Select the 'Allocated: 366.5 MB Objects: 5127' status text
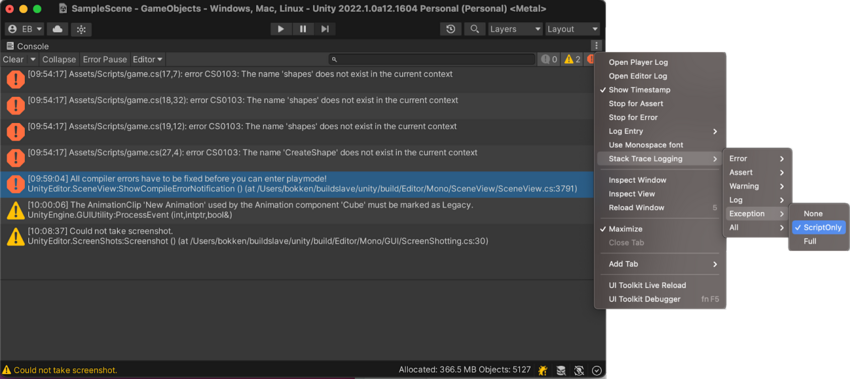The image size is (850, 379). click(x=465, y=370)
